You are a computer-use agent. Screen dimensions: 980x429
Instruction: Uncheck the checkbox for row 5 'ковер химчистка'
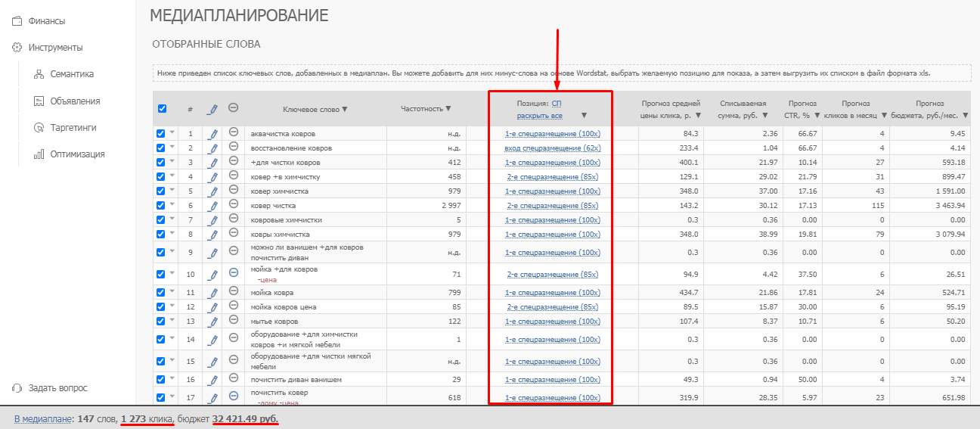coord(160,191)
